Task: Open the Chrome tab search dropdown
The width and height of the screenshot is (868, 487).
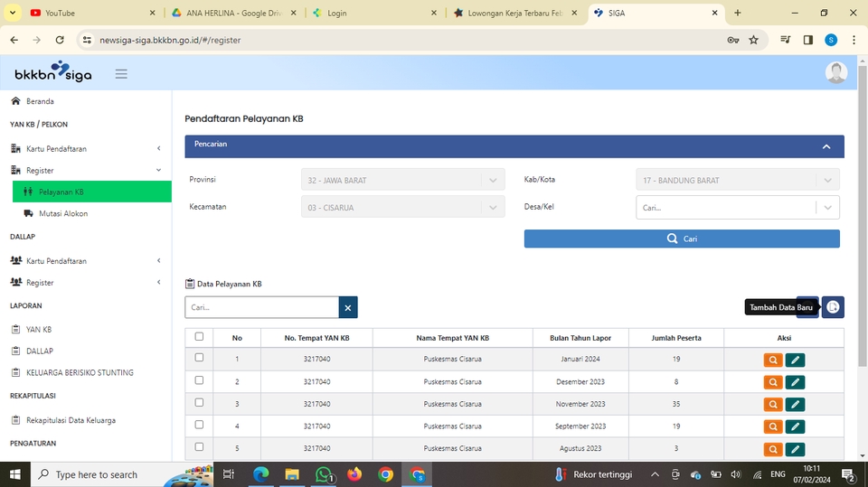Action: pyautogui.click(x=12, y=12)
